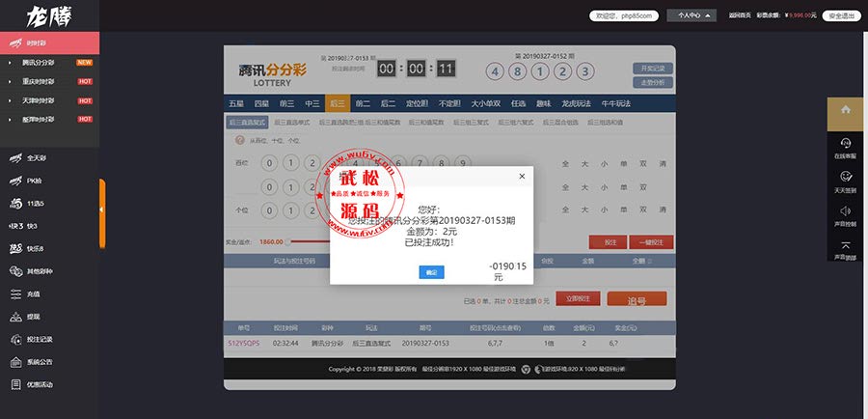
Task: Click the 安全退出 logout button
Action: [841, 15]
